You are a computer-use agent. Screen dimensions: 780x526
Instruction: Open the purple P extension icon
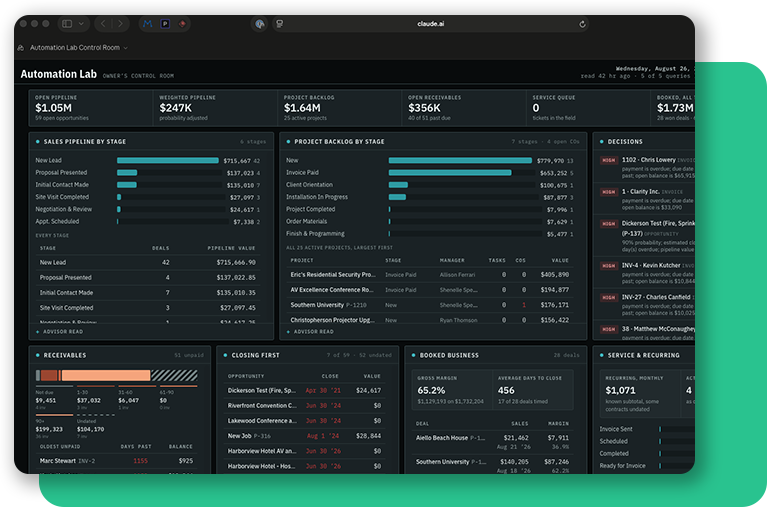(x=165, y=23)
